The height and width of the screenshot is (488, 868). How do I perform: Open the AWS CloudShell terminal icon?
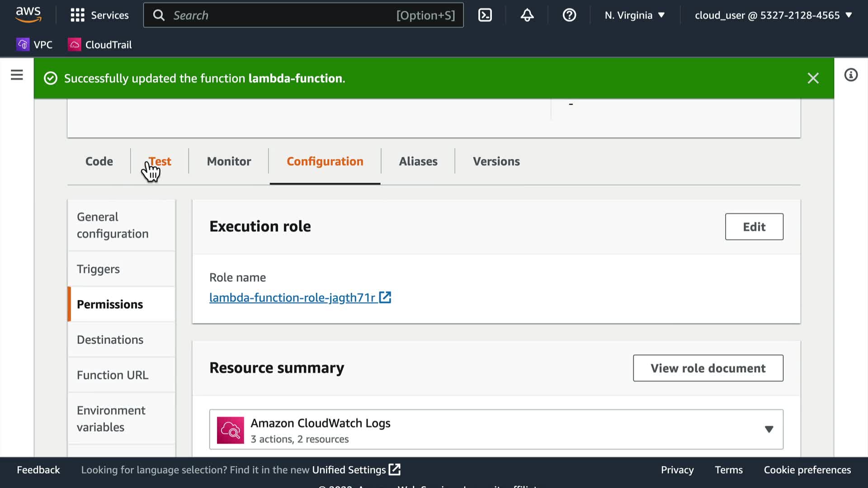point(485,15)
